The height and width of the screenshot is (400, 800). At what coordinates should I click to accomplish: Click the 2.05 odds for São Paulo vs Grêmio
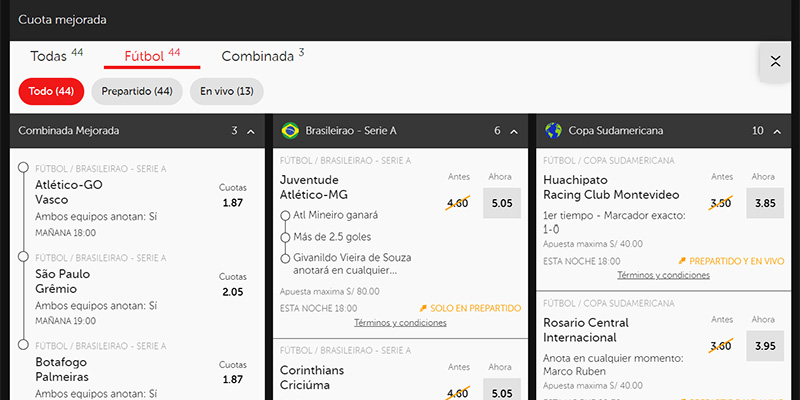coord(233,292)
